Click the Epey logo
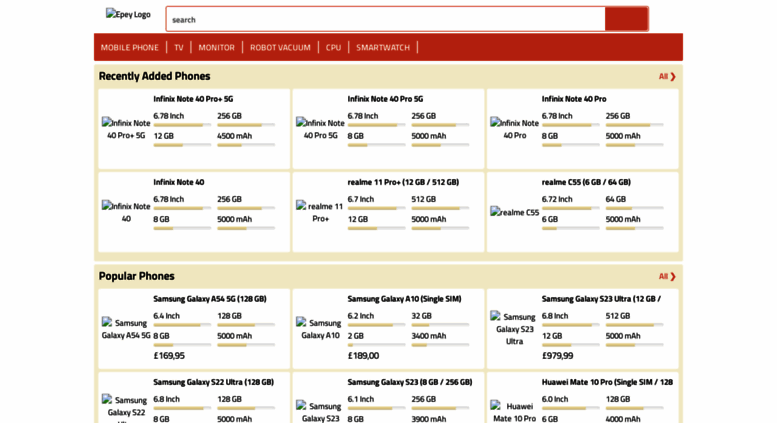Image resolution: width=777 pixels, height=423 pixels. (128, 14)
